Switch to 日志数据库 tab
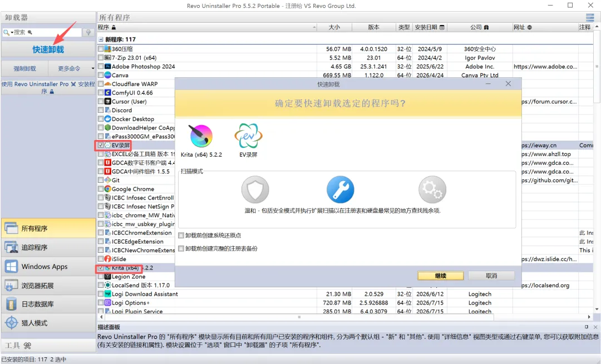601x364 pixels. pyautogui.click(x=48, y=304)
